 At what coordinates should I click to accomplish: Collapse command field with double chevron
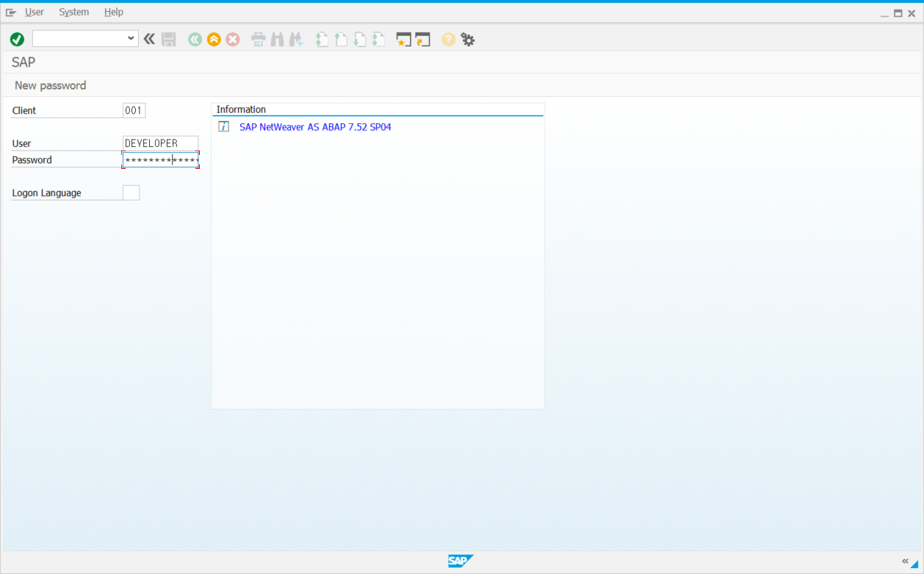tap(149, 39)
